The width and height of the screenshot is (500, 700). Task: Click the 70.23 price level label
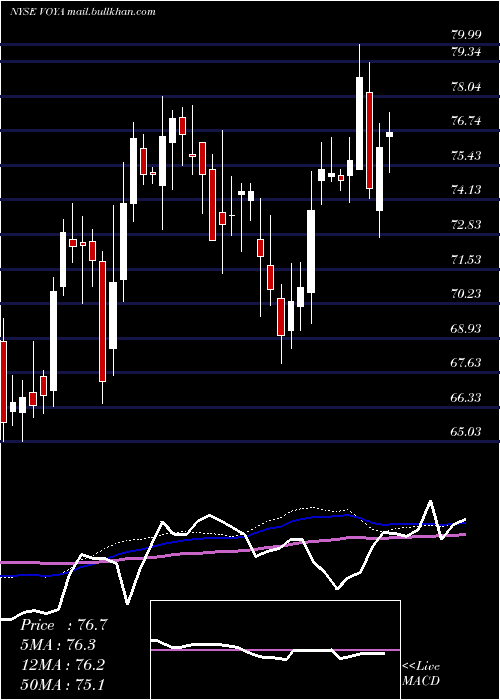(466, 294)
